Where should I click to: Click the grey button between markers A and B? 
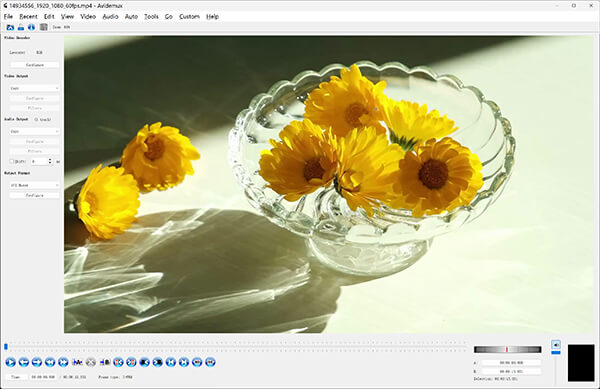coord(91,362)
